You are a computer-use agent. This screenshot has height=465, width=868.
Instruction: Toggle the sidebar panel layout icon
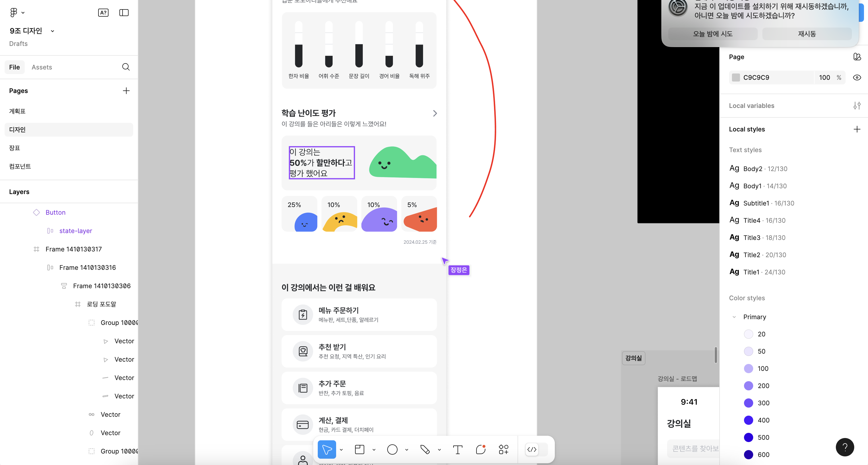coord(124,12)
